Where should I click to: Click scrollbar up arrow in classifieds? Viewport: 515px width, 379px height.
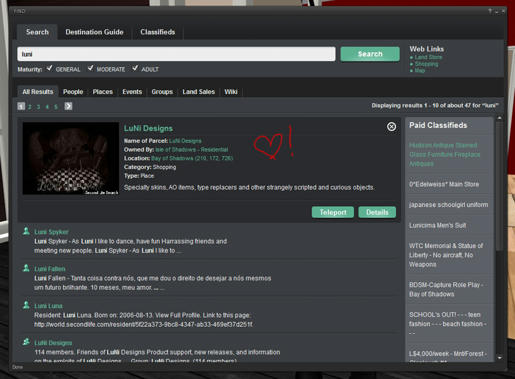pos(499,118)
